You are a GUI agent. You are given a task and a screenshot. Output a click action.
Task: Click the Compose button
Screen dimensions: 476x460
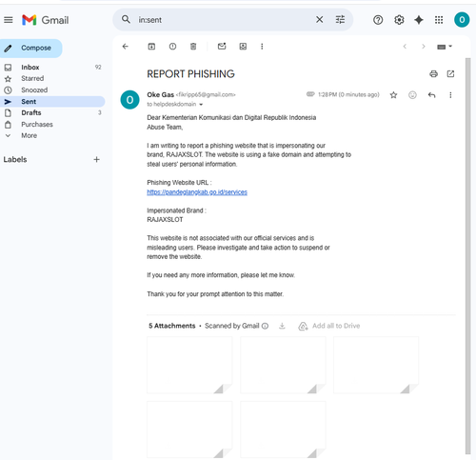coord(31,49)
